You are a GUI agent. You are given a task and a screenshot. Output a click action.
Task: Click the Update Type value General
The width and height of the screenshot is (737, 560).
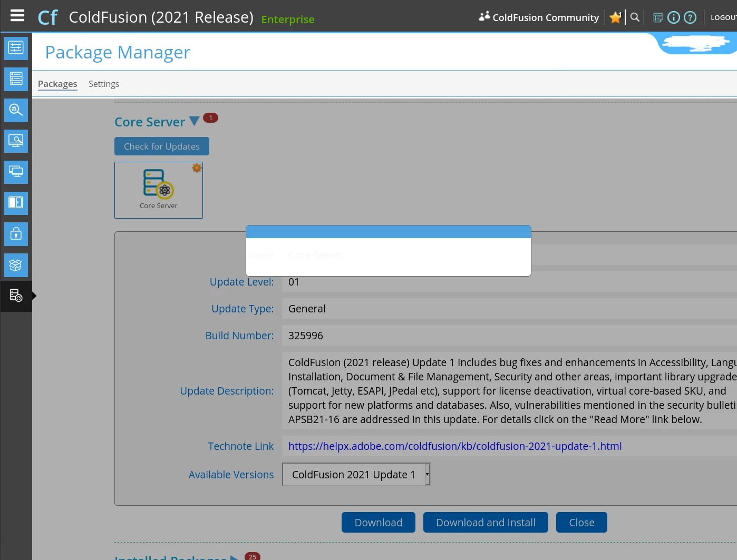[x=307, y=309]
